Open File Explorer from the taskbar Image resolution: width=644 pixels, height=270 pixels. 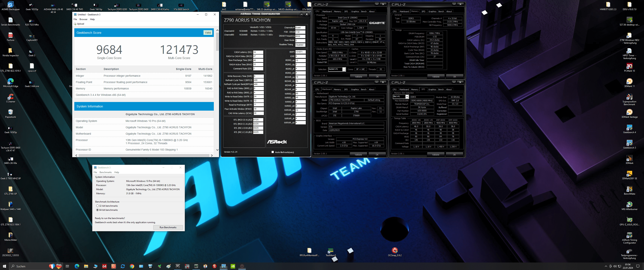[x=86, y=266]
